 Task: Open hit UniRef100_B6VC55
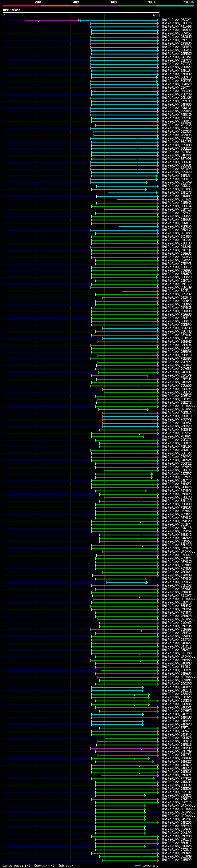177,33
